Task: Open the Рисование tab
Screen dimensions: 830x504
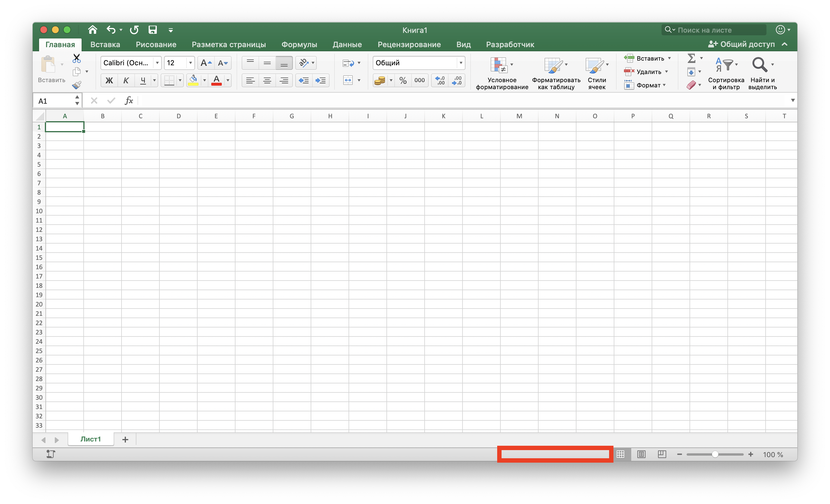Action: [156, 45]
